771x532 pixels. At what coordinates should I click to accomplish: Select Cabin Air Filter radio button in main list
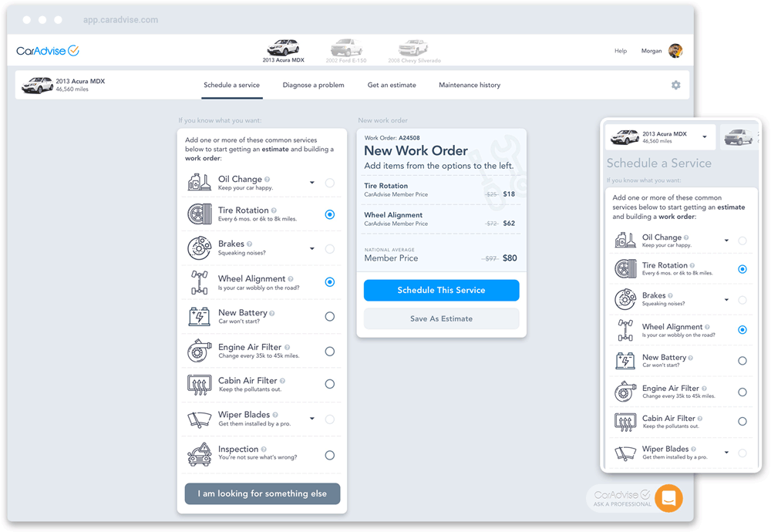tap(330, 384)
